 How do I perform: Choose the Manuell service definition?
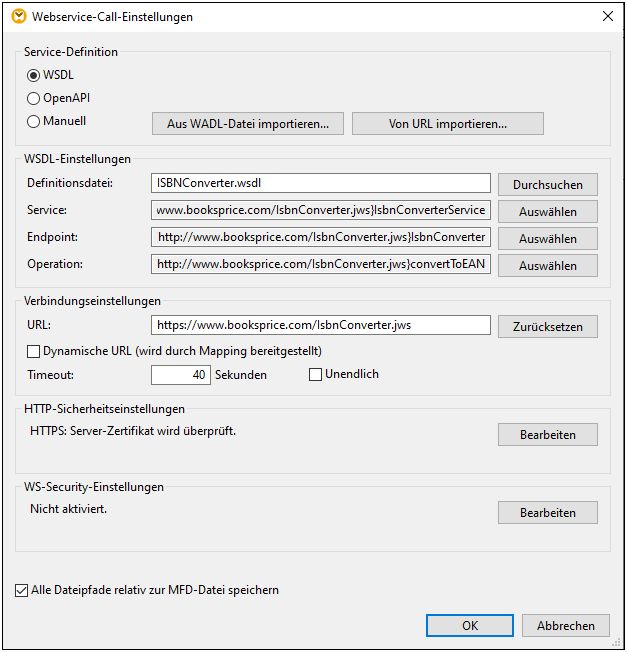point(34,122)
